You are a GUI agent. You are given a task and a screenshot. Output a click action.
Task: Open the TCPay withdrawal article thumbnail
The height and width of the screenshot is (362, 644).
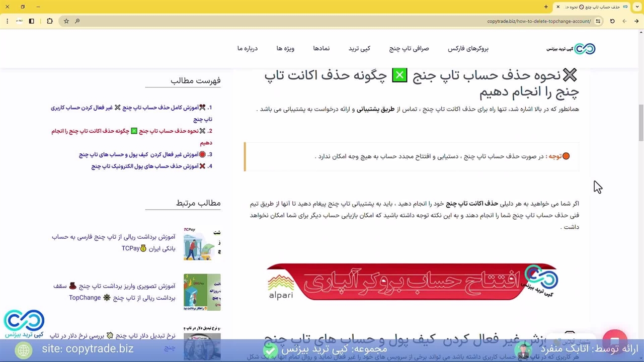coord(202,243)
